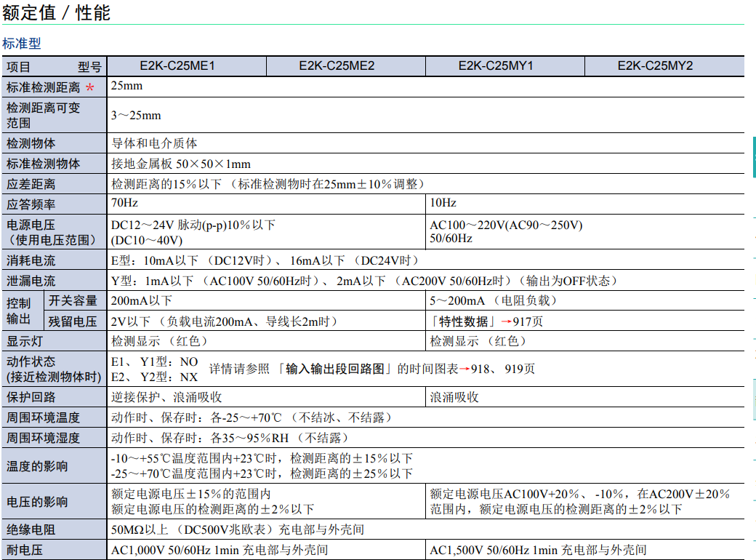Click the E1、Y1型: NO text
Screen dimensions: 756x560
click(x=154, y=361)
